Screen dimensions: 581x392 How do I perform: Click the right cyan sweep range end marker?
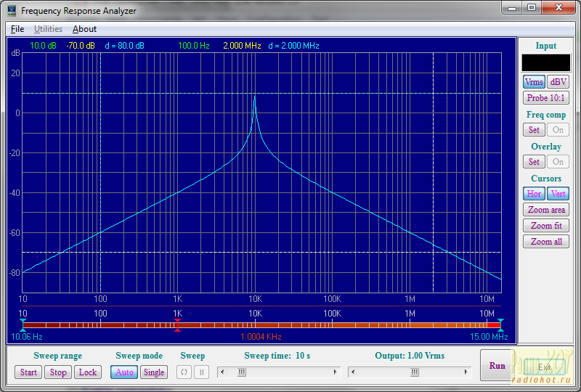(x=500, y=324)
